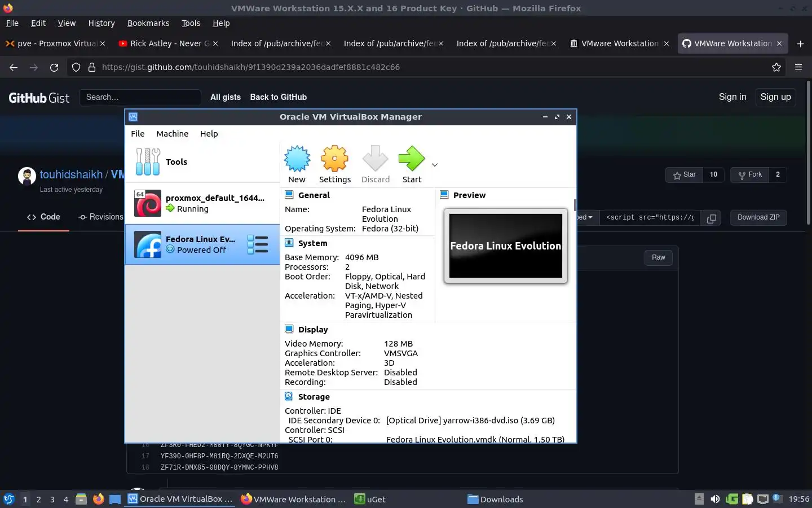The width and height of the screenshot is (812, 508).
Task: Click the Sign in link
Action: tap(732, 97)
